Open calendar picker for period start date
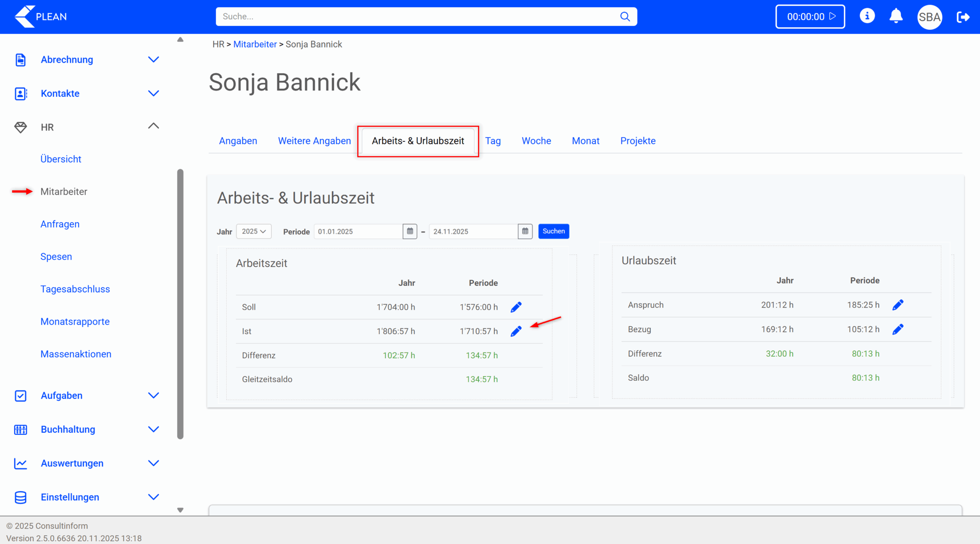Viewport: 980px width, 544px height. click(410, 231)
